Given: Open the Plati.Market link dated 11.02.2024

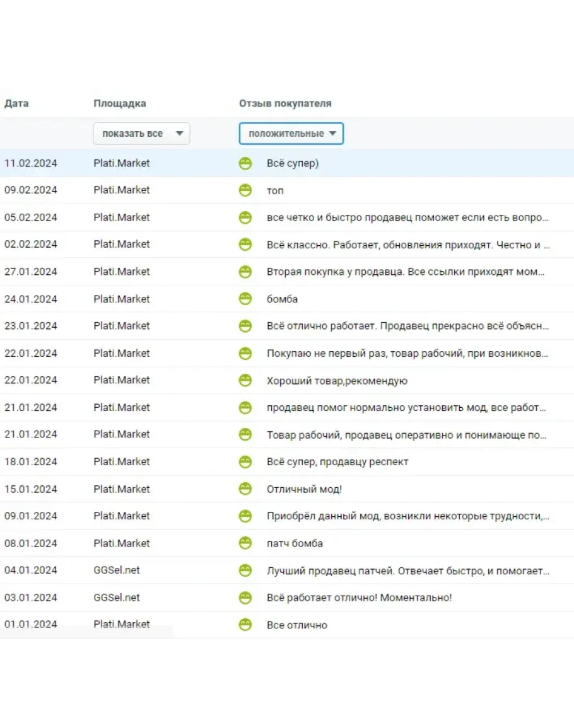Looking at the screenshot, I should coord(122,163).
